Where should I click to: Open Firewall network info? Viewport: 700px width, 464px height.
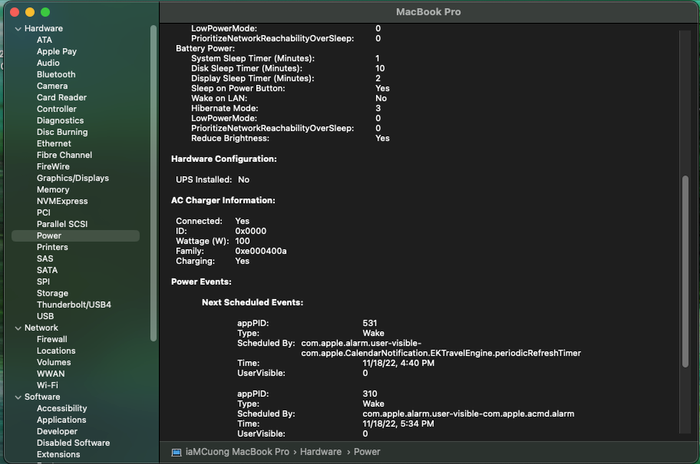pos(52,339)
